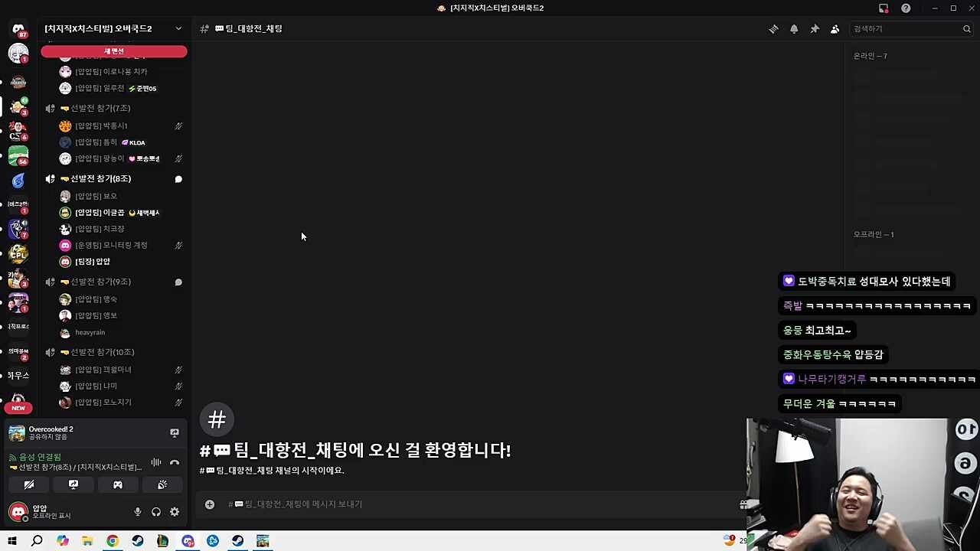The width and height of the screenshot is (980, 551).
Task: Open the threads list
Action: point(773,29)
